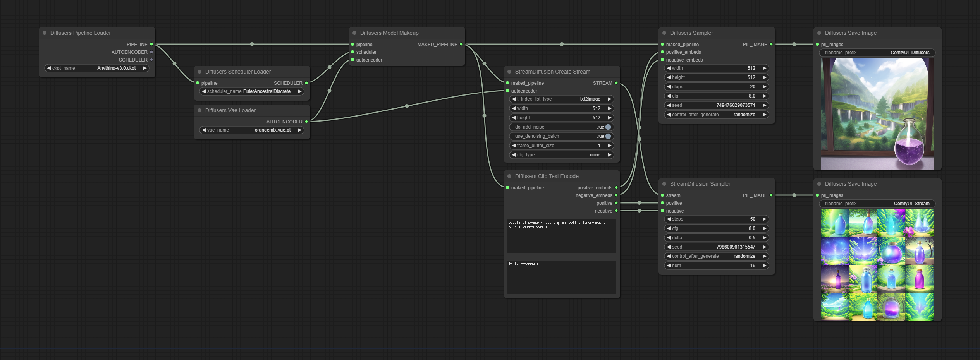
Task: Collapse the Diffusers Scheduler Loader node dot
Action: [x=199, y=72]
